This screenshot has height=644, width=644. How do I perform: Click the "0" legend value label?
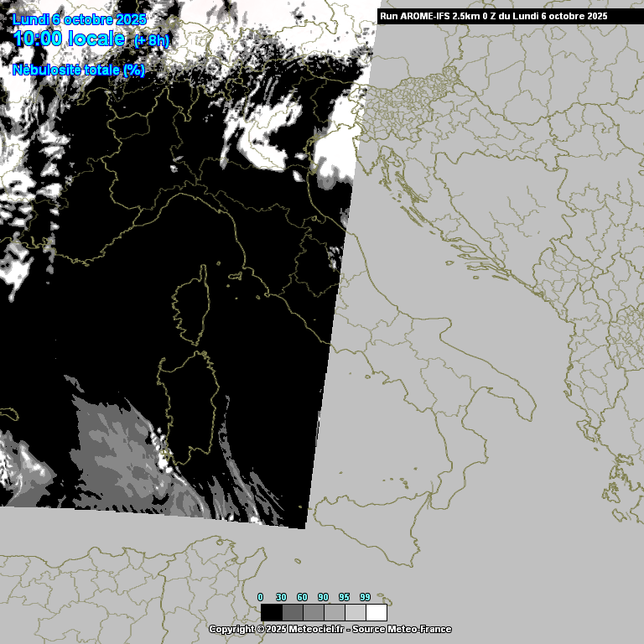[x=261, y=597]
